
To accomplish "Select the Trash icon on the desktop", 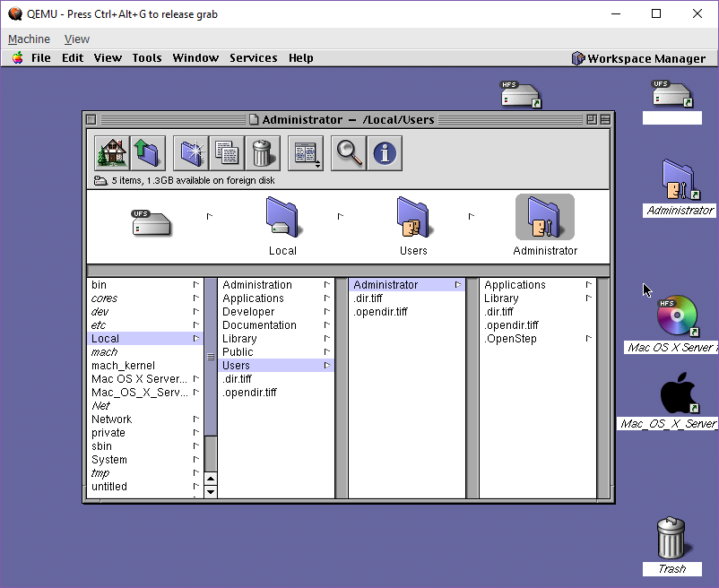I will (x=671, y=539).
